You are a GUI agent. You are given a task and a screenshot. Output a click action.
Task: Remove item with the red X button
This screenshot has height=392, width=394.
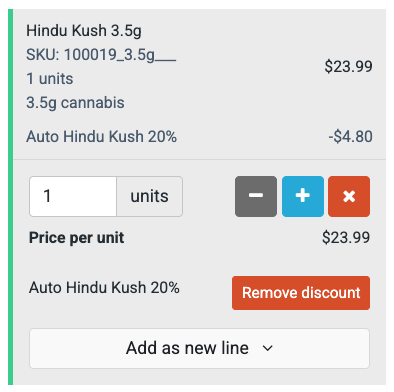click(x=349, y=197)
